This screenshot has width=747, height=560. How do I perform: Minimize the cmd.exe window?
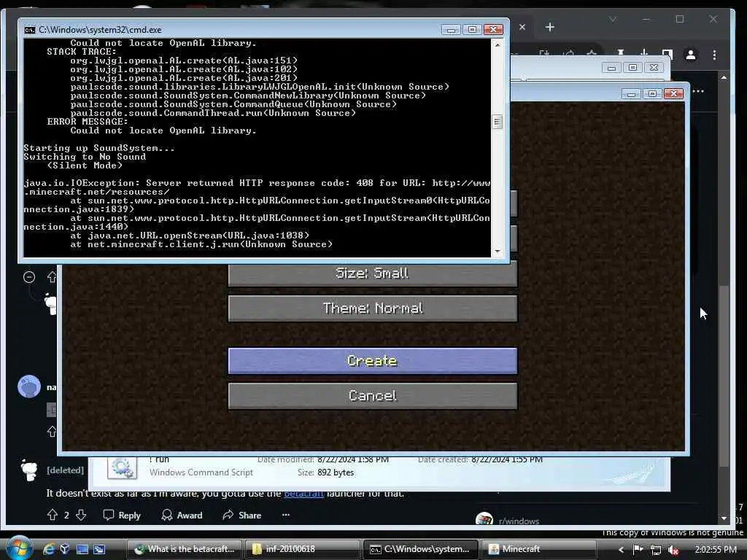click(x=451, y=29)
